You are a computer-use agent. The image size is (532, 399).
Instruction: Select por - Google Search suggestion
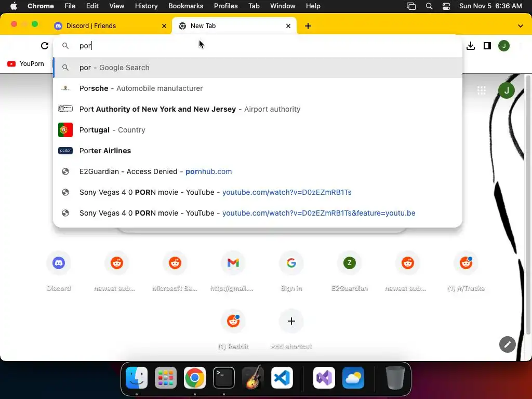(258, 68)
